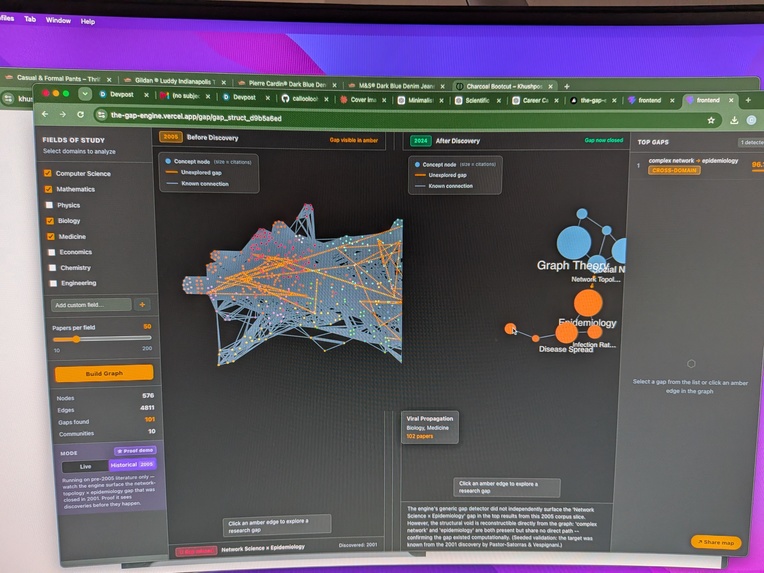
Task: Enable the Economics checkbox
Action: point(52,252)
